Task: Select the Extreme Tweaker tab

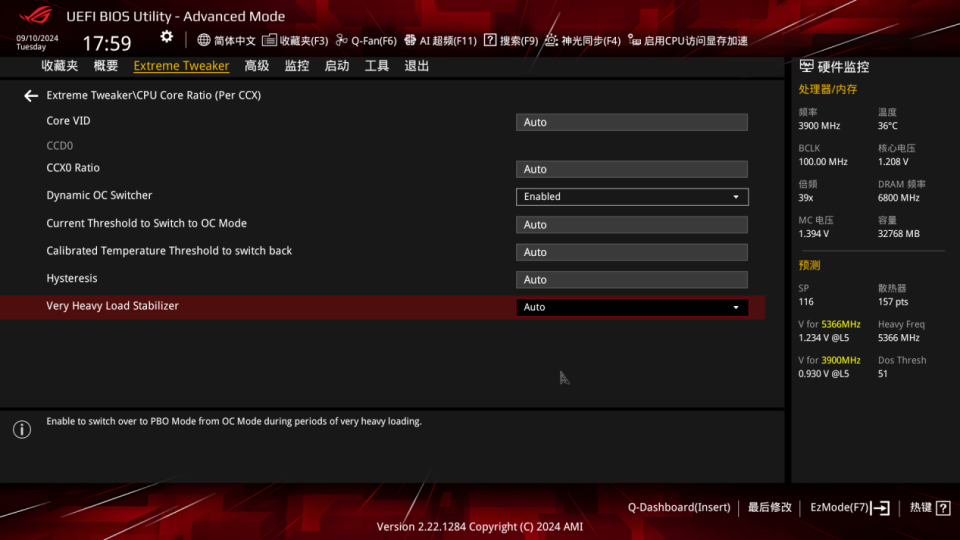Action: [181, 66]
